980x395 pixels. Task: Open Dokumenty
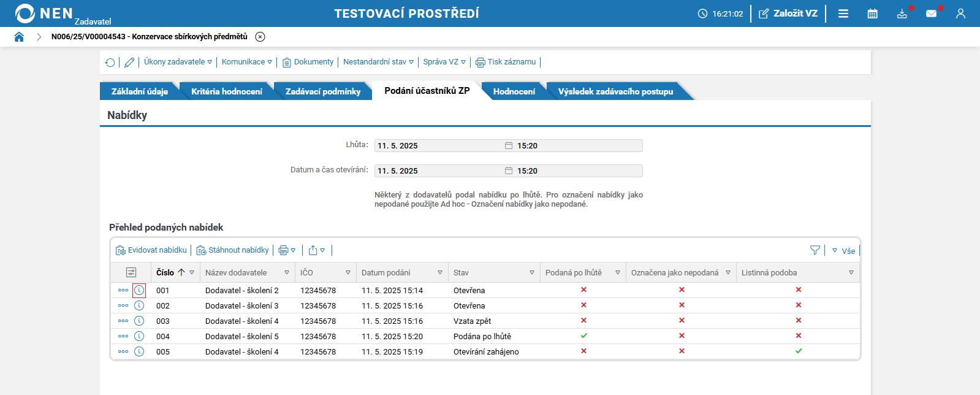tap(308, 62)
